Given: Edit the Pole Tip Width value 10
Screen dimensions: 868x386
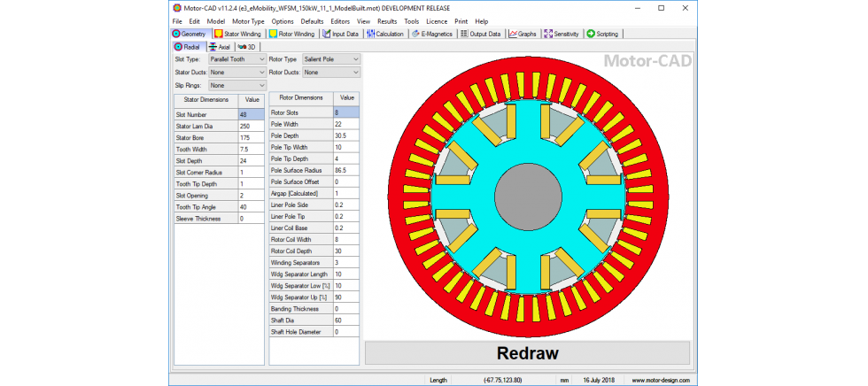Looking at the screenshot, I should (x=346, y=147).
